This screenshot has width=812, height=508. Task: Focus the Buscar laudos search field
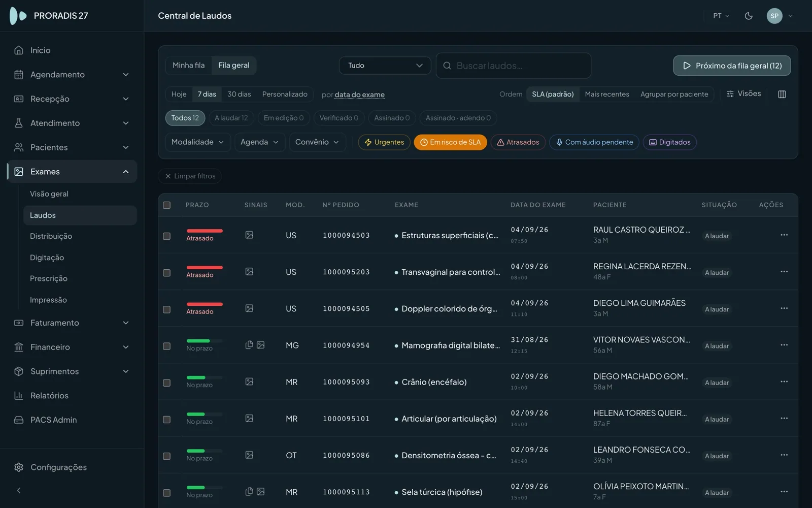click(514, 66)
